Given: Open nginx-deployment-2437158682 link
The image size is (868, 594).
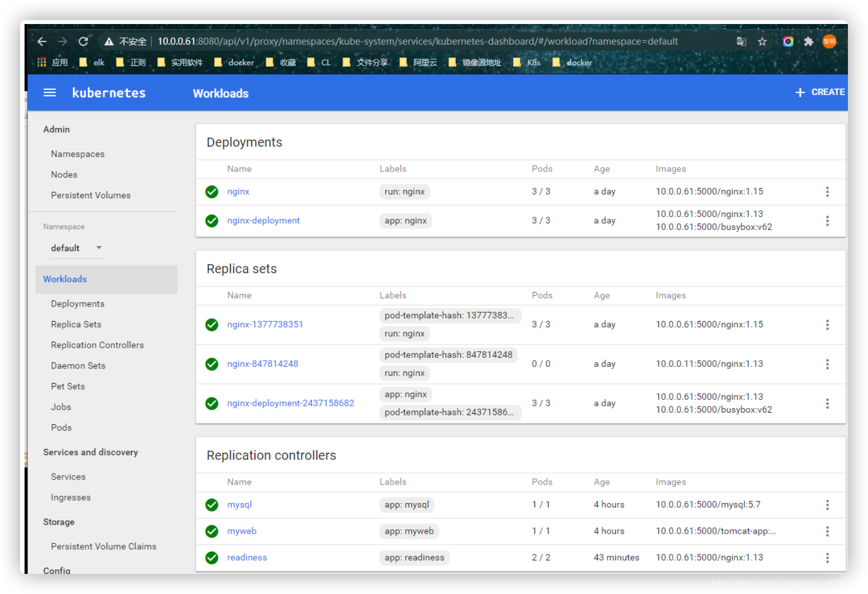Looking at the screenshot, I should point(291,403).
